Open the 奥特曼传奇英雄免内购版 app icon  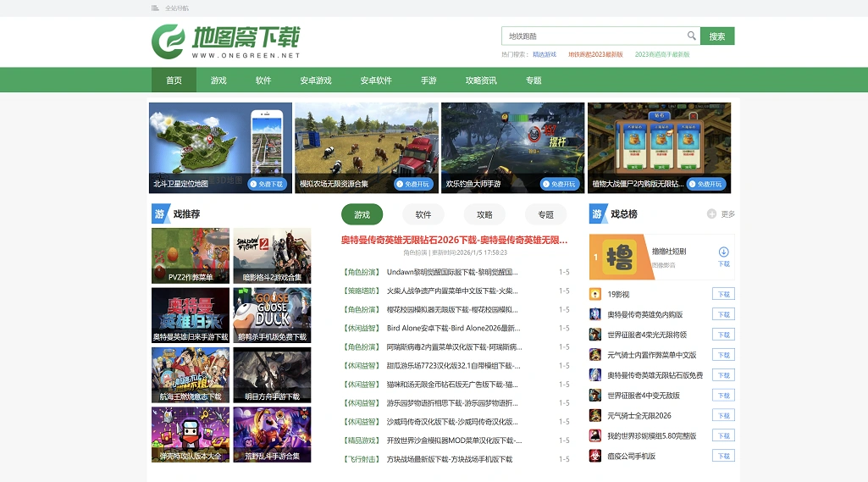[595, 314]
